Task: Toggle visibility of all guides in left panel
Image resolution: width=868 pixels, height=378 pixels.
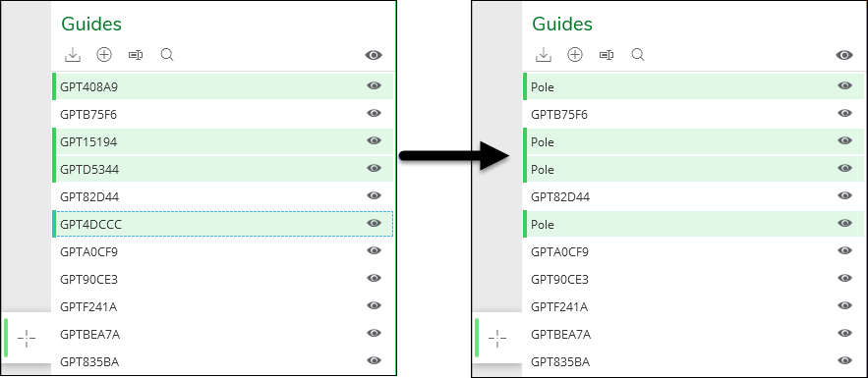Action: (x=374, y=55)
